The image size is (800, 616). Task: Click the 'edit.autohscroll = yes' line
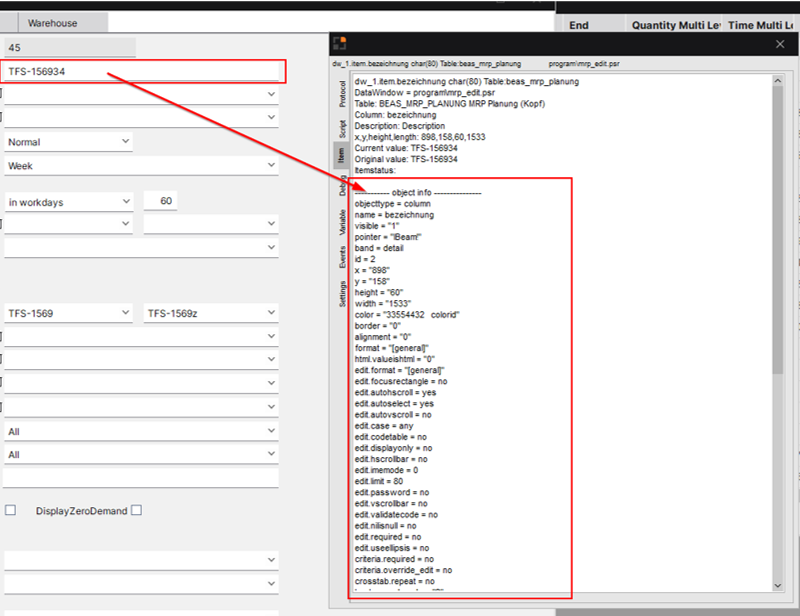click(395, 392)
